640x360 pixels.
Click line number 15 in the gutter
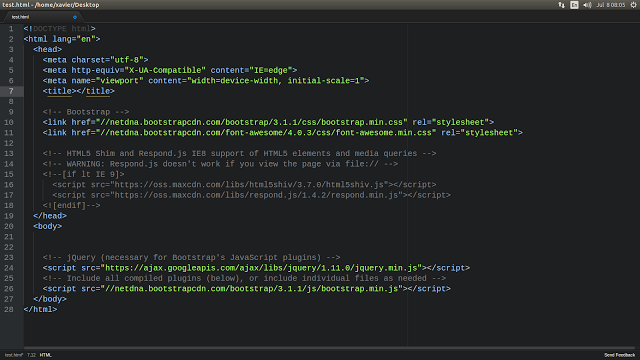tap(9, 174)
